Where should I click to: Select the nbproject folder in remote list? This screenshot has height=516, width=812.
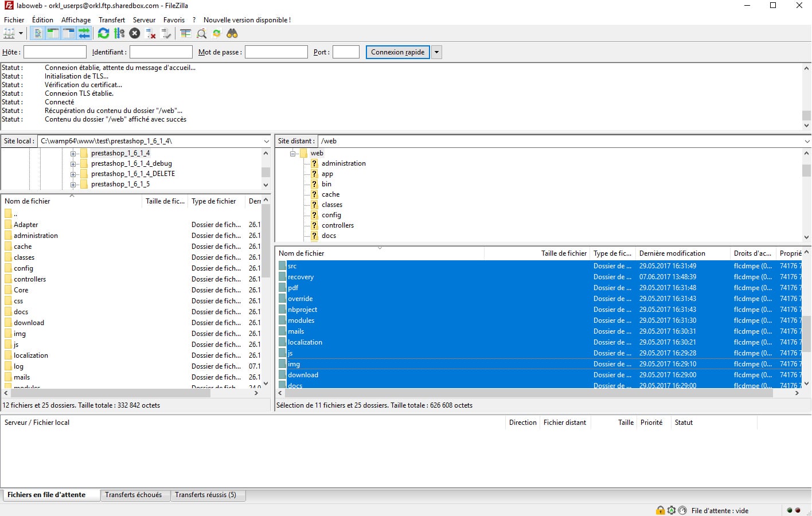(302, 310)
